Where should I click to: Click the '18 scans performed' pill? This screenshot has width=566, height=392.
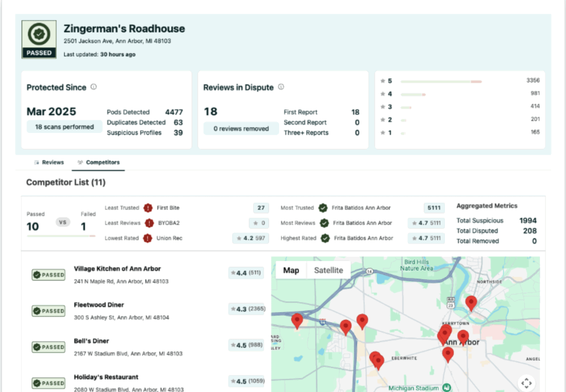[64, 127]
